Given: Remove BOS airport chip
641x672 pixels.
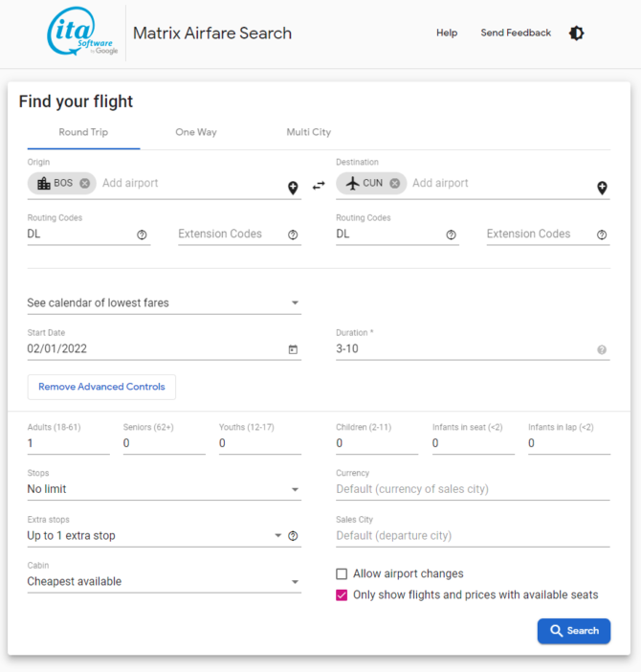Looking at the screenshot, I should point(85,183).
